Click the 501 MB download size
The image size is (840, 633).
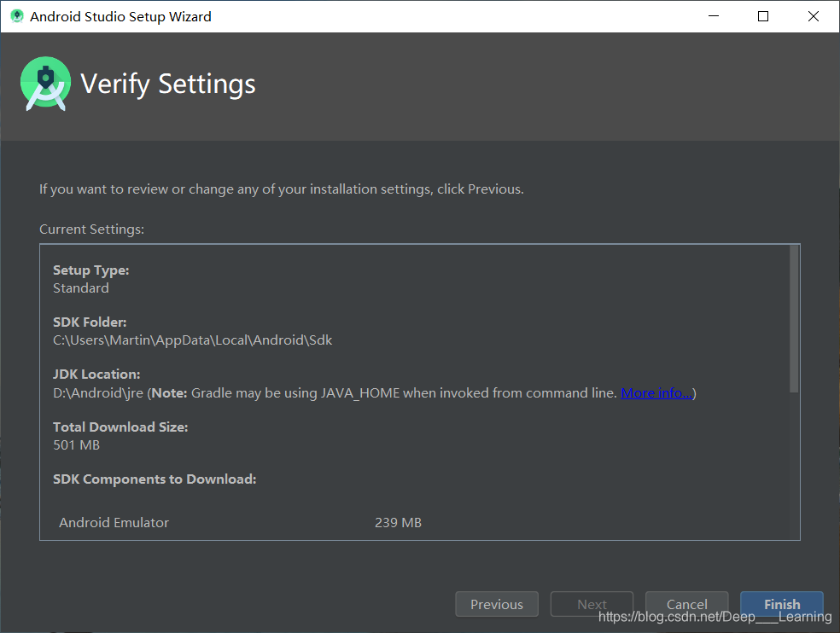(77, 445)
